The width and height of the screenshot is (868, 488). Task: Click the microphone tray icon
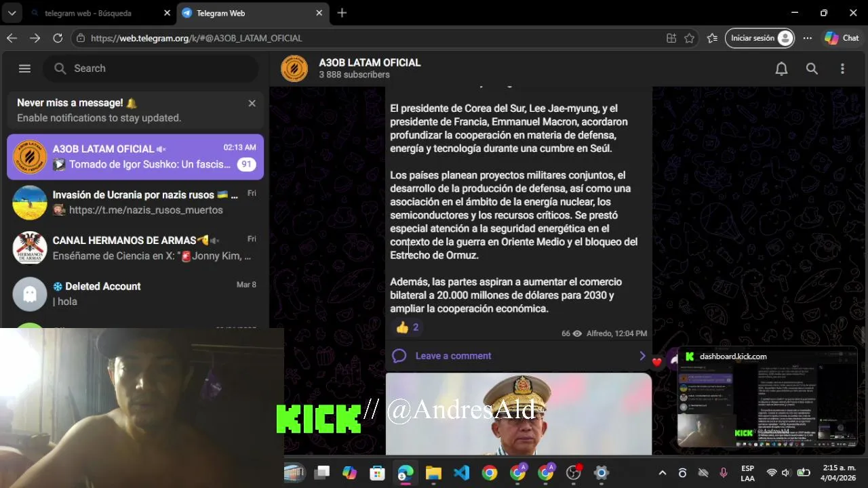click(724, 473)
